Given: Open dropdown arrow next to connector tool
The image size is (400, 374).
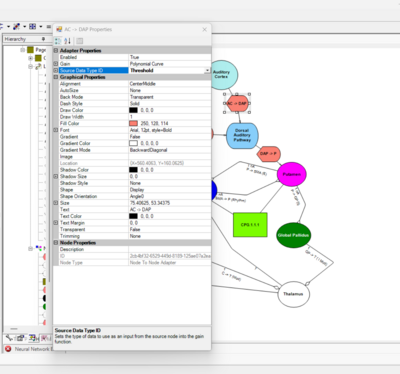Looking at the screenshot, I should (x=24, y=26).
